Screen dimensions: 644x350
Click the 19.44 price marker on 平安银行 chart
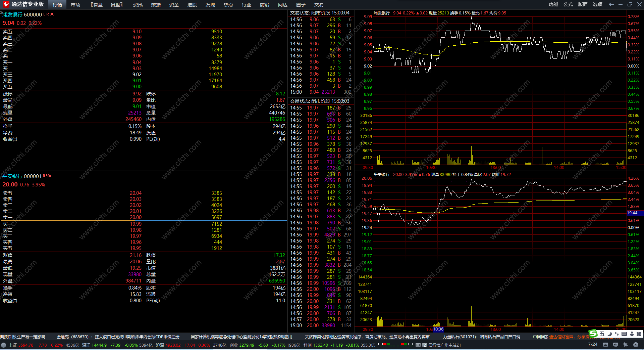pos(635,213)
